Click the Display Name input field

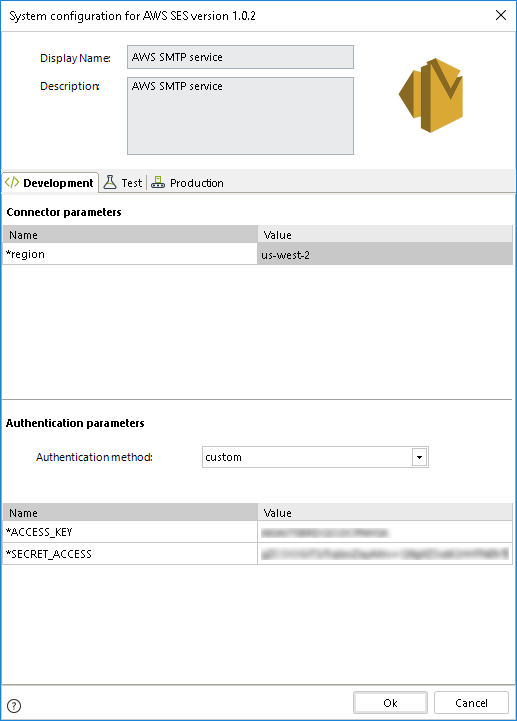240,57
